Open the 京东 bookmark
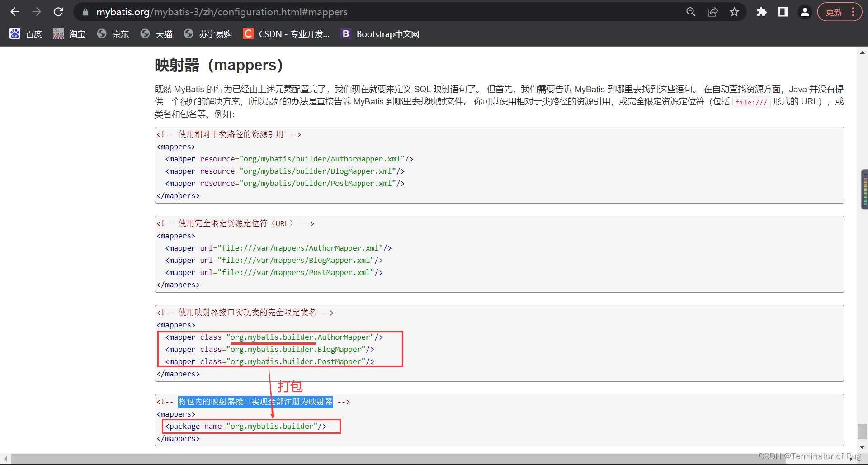Screen dimensions: 868x465 pos(113,34)
